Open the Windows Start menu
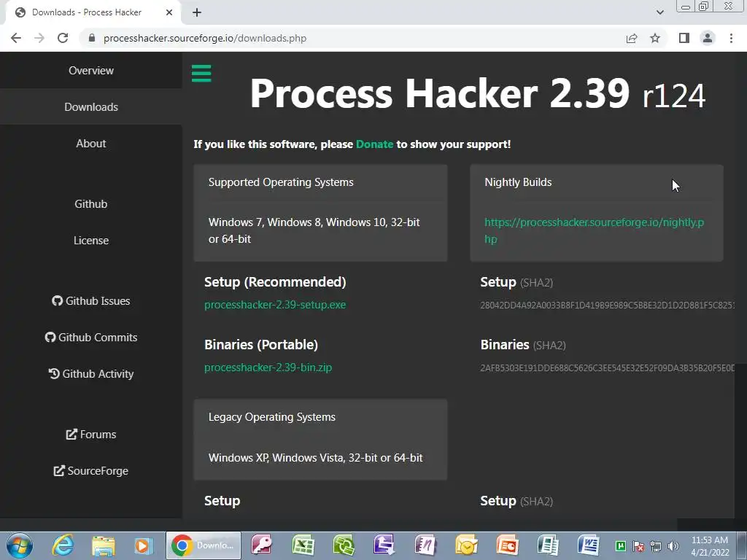This screenshot has height=560, width=747. [20, 545]
